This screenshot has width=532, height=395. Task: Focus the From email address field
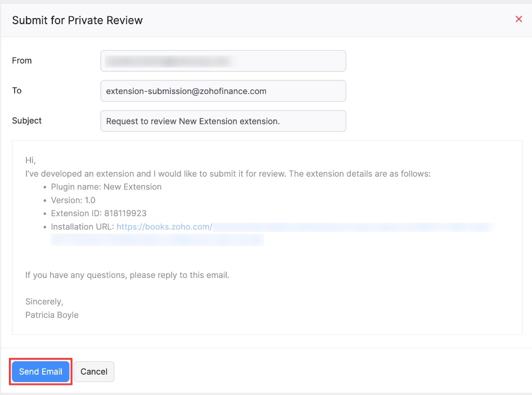coord(223,61)
